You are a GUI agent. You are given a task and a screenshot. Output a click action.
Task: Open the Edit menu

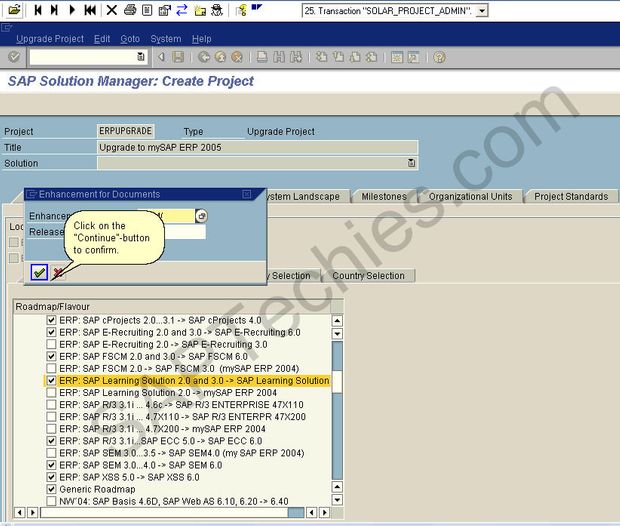102,39
